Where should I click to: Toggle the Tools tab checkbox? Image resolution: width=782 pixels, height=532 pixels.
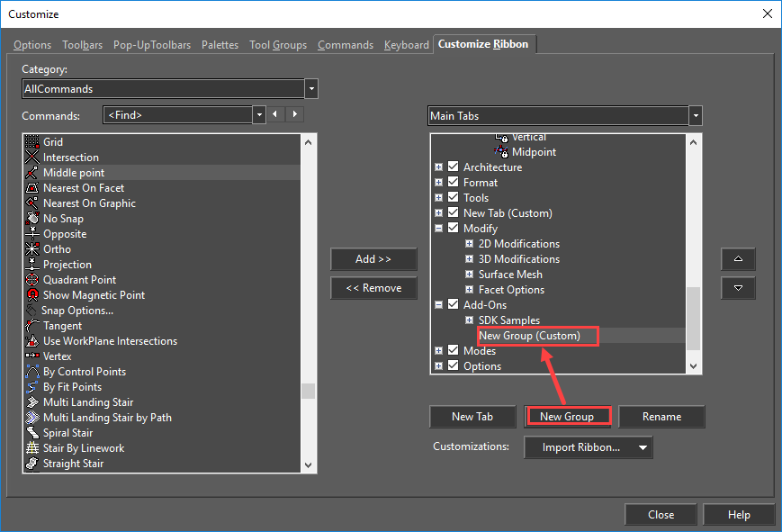coord(454,198)
